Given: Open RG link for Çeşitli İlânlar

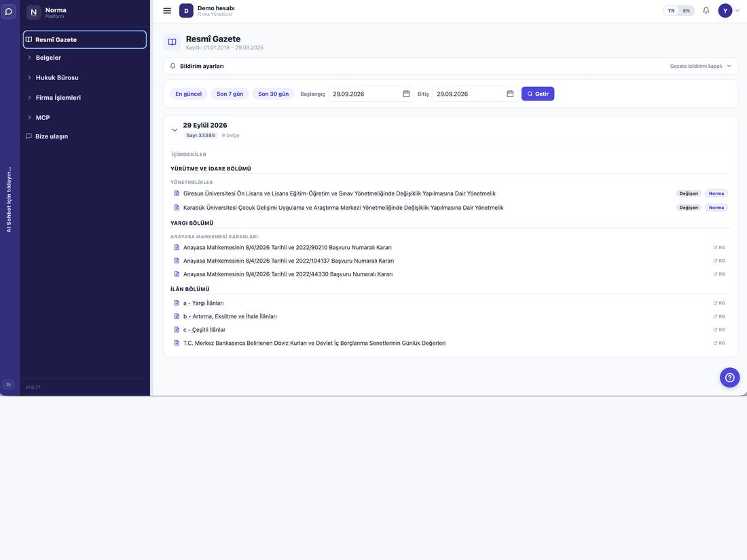Looking at the screenshot, I should pyautogui.click(x=719, y=330).
